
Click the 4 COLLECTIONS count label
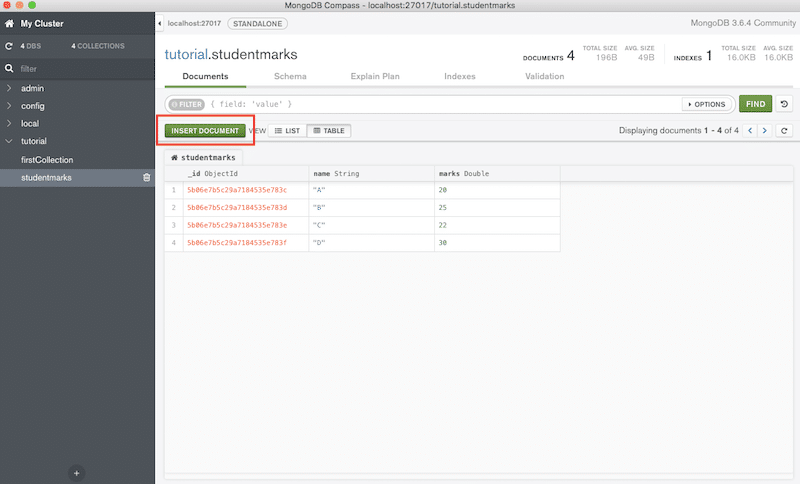pos(97,46)
